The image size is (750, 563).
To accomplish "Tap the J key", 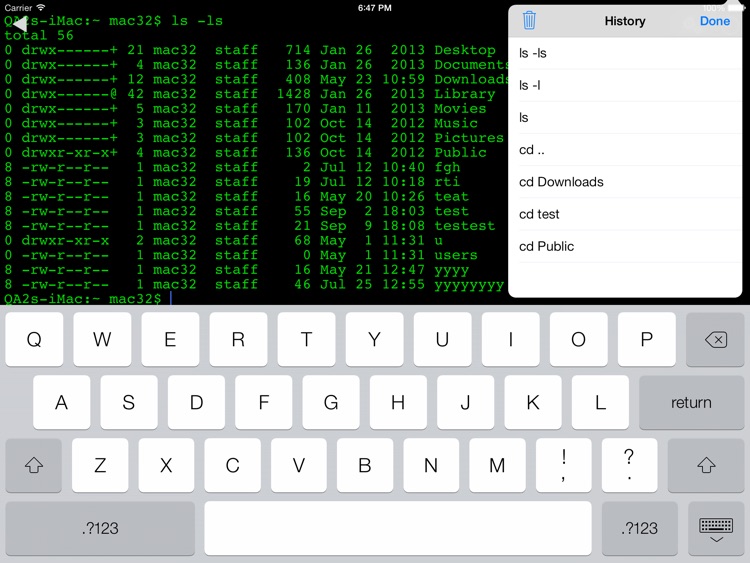I will pyautogui.click(x=465, y=402).
